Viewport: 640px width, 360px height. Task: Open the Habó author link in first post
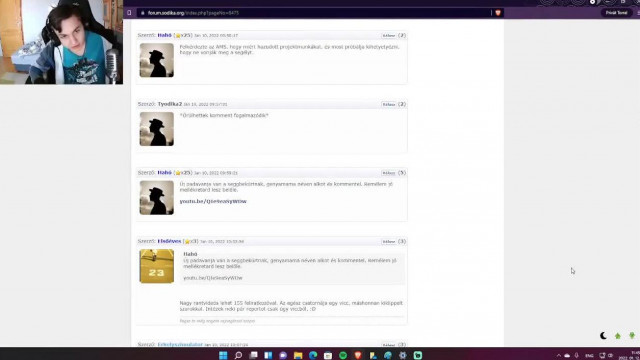click(x=164, y=36)
